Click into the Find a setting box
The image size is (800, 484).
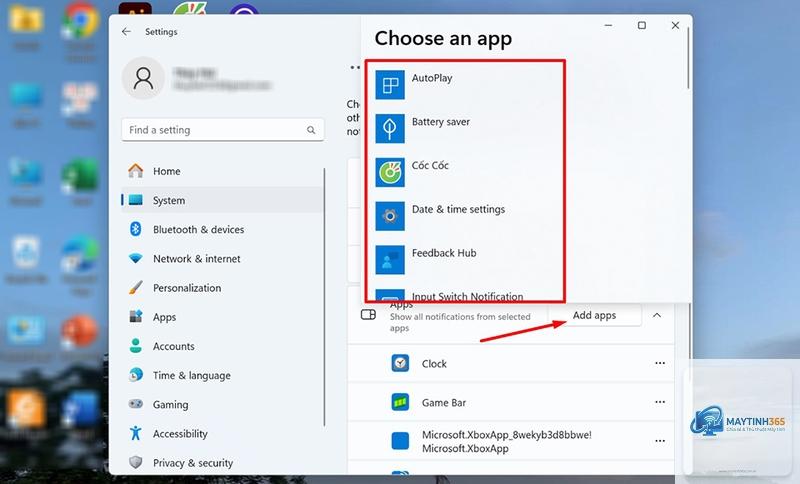click(222, 130)
